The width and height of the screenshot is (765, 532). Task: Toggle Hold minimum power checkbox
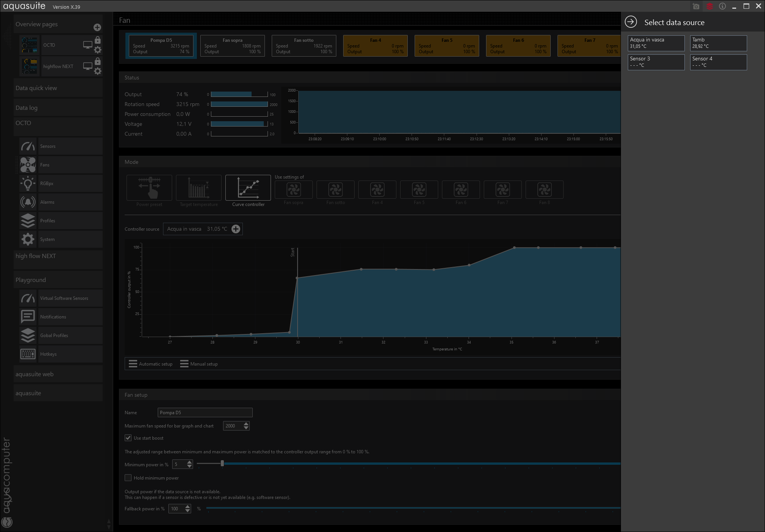click(128, 478)
